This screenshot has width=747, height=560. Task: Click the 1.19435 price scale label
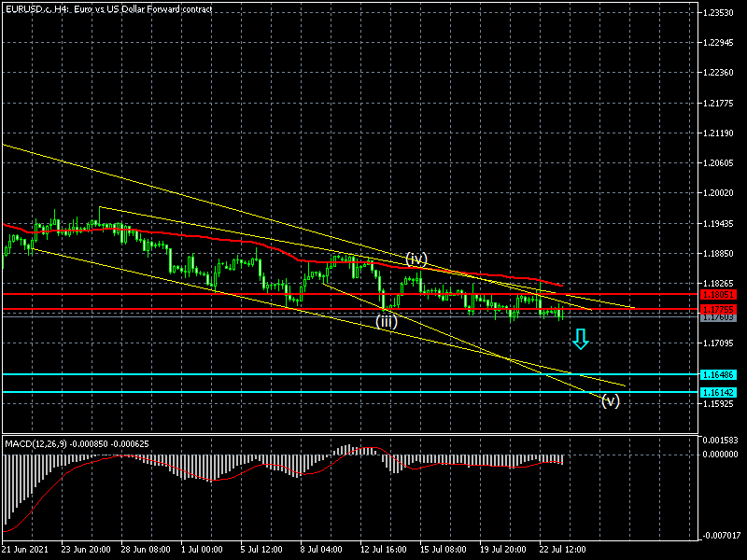718,223
